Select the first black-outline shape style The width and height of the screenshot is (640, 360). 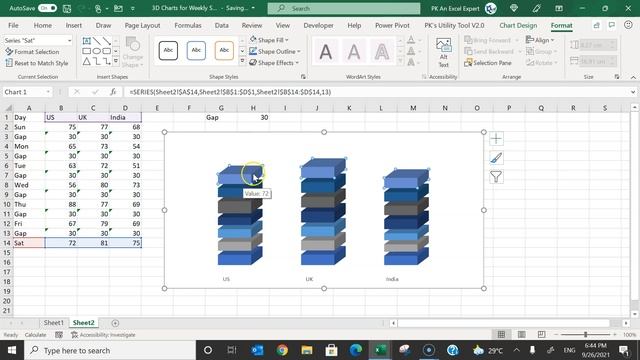click(168, 51)
